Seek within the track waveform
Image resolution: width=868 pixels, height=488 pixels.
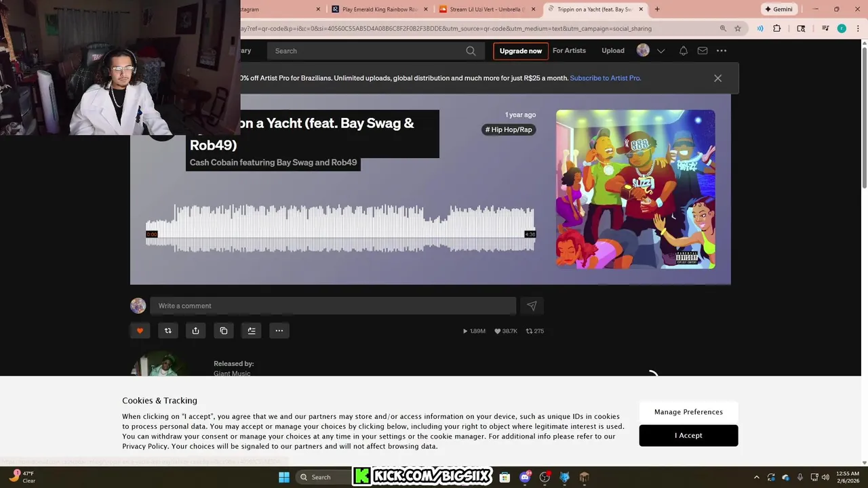pyautogui.click(x=340, y=229)
